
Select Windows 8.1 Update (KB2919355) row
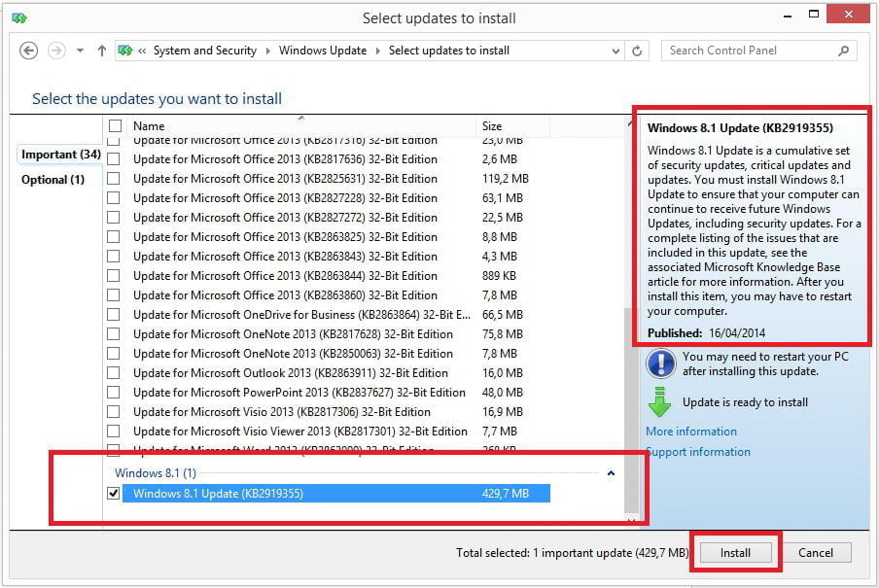[336, 494]
